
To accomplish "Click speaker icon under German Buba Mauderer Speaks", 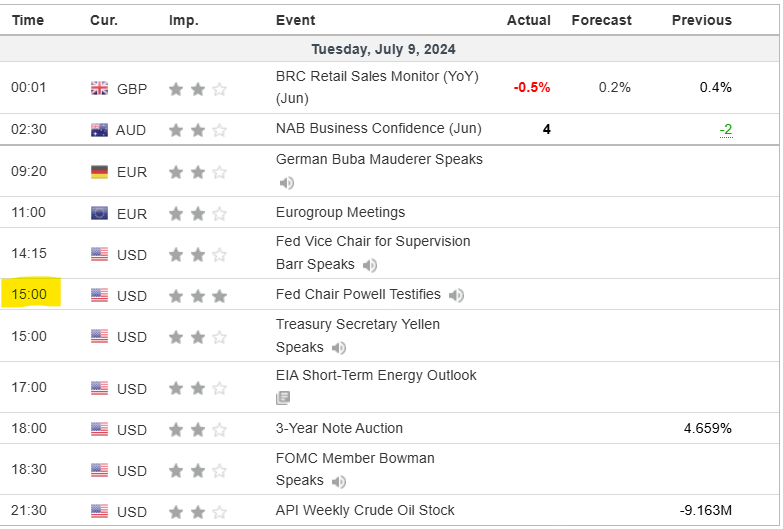I will coord(286,183).
